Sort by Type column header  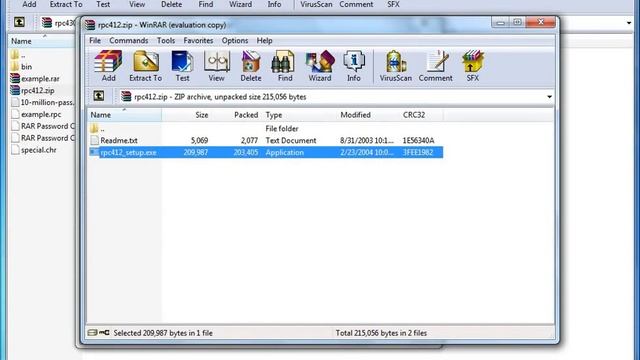[x=300, y=115]
